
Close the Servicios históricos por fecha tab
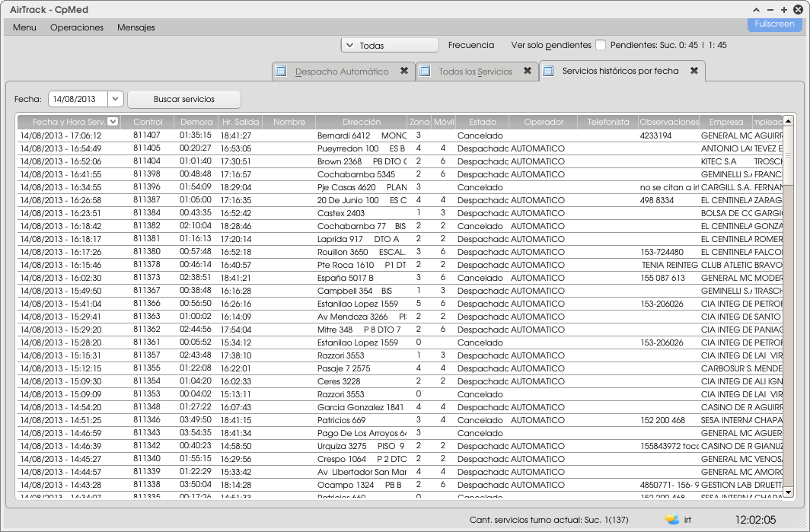(694, 70)
